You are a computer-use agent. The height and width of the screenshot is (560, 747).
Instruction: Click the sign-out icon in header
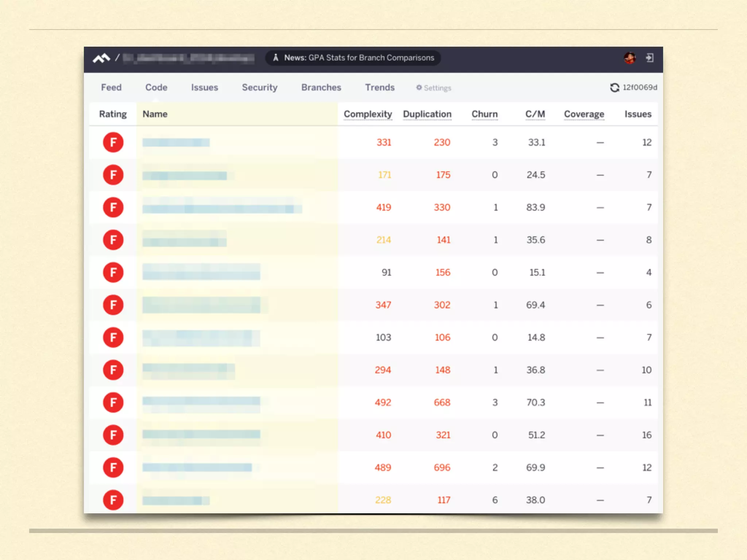(650, 58)
